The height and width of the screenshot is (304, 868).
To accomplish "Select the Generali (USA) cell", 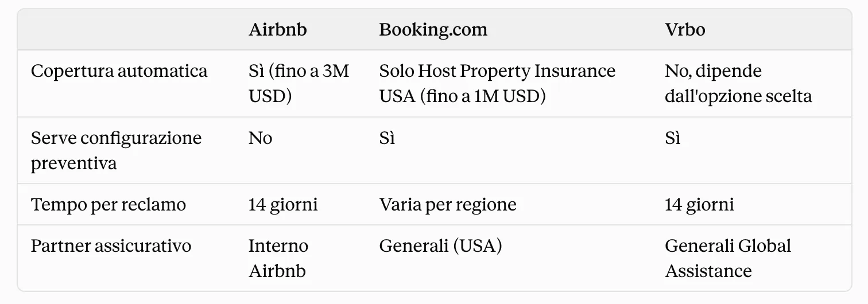I will click(x=440, y=246).
